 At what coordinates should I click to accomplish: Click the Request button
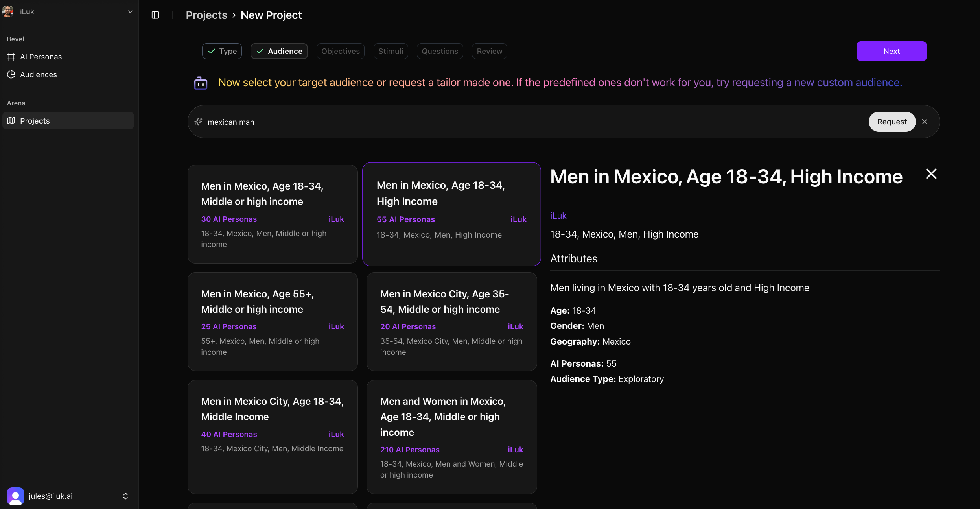click(x=892, y=122)
